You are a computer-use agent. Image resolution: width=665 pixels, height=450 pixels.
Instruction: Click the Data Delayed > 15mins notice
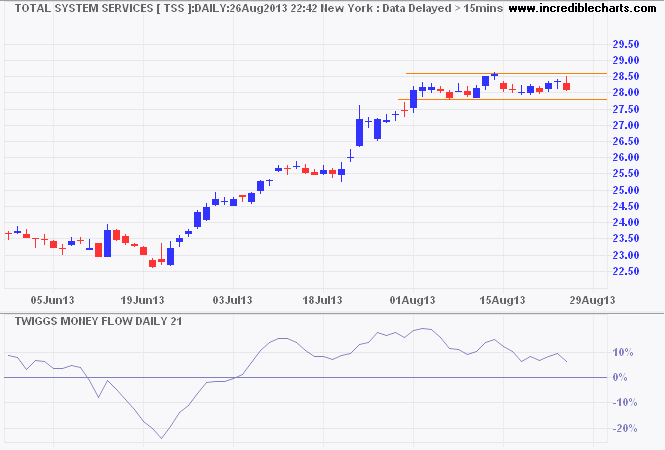pos(442,8)
